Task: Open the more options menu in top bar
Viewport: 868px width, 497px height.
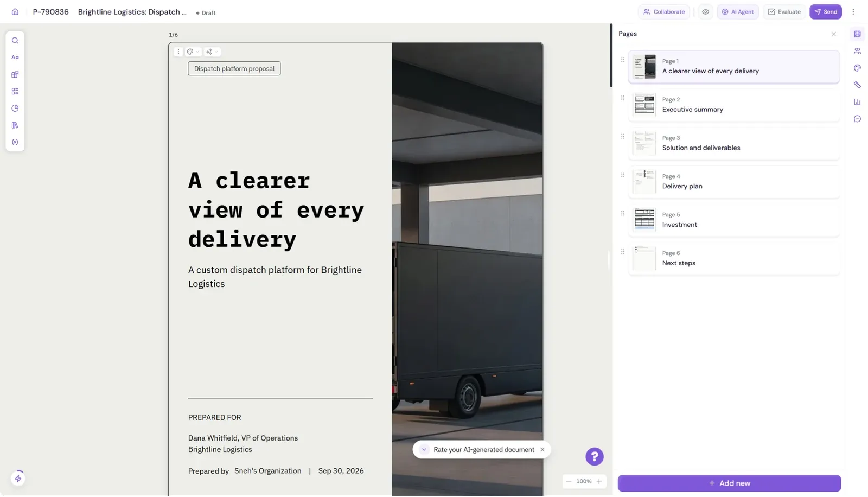Action: [853, 12]
